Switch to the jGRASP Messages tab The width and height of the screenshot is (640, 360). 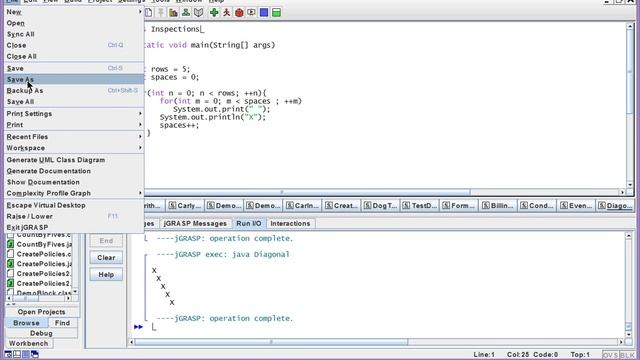195,224
